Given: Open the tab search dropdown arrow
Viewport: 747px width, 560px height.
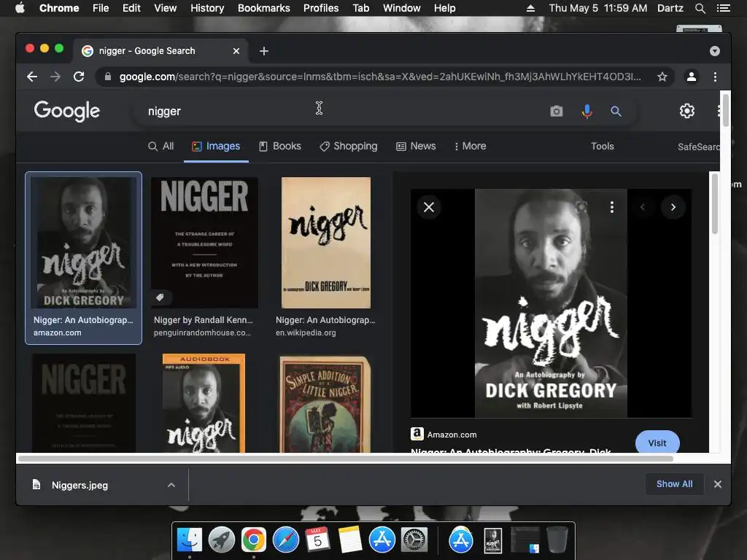Looking at the screenshot, I should pos(715,51).
